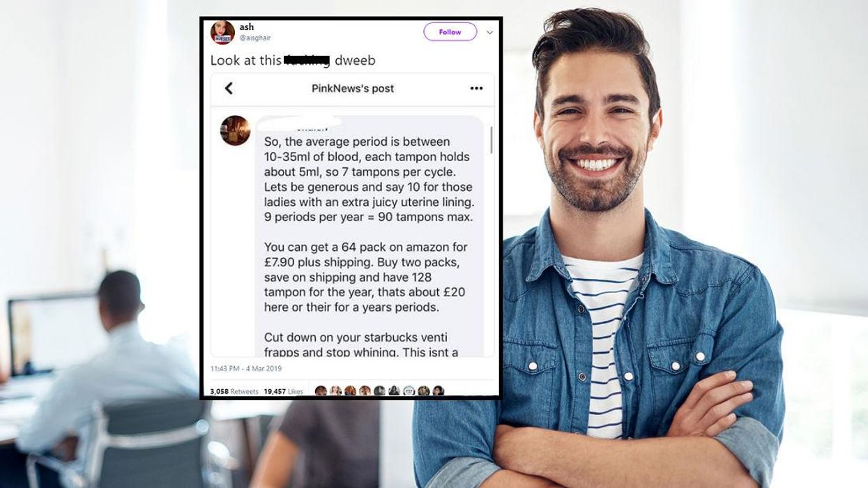This screenshot has width=868, height=488.
Task: Open the 11:43 PM - 4 Mar 2019 timestamp
Action: (x=246, y=368)
